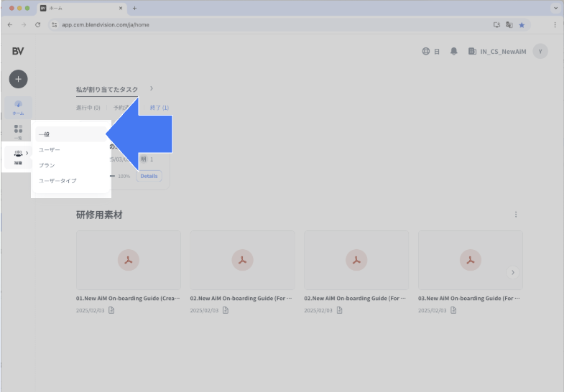This screenshot has height=392, width=564.
Task: Click the document icon under 03.New AiM guide
Action: click(453, 310)
